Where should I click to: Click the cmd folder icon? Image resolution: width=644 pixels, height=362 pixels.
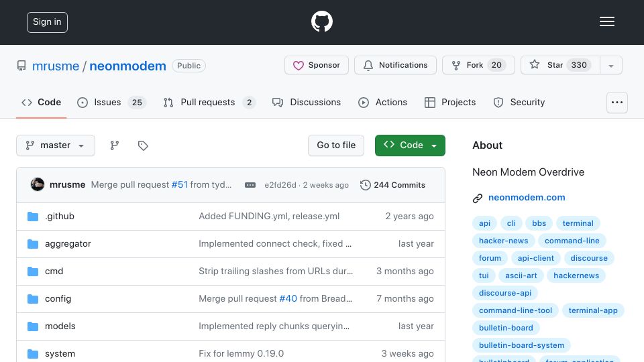click(33, 271)
